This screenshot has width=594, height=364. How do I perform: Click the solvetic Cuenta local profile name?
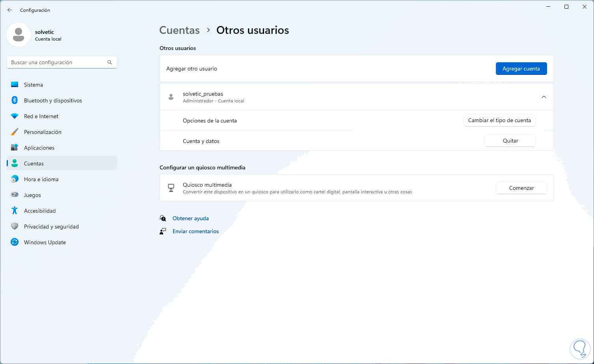point(48,35)
